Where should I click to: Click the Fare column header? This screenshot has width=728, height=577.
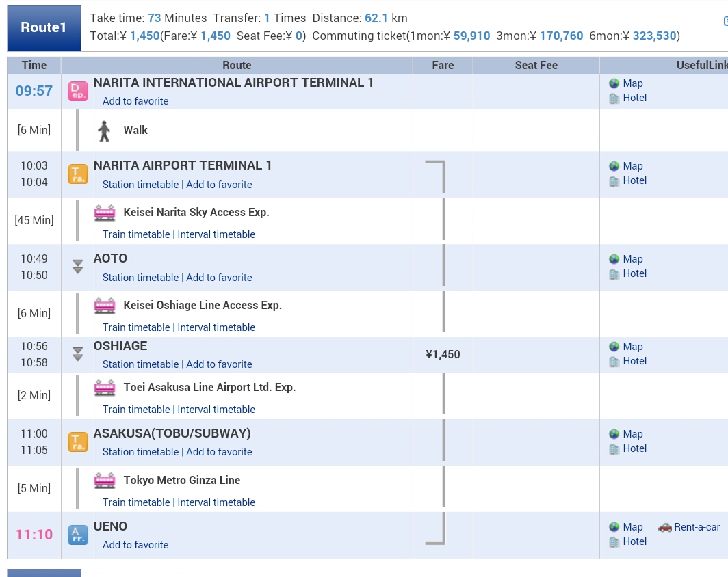coord(443,66)
